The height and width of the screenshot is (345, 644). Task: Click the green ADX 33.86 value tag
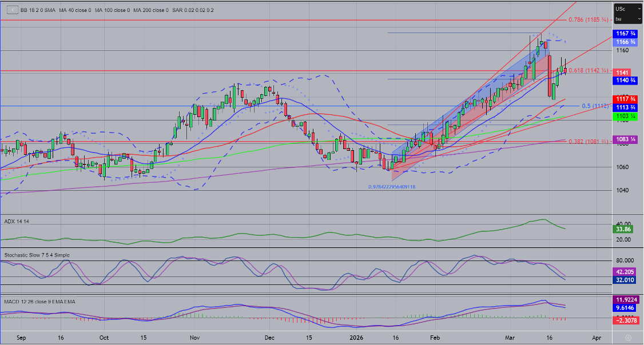click(622, 229)
